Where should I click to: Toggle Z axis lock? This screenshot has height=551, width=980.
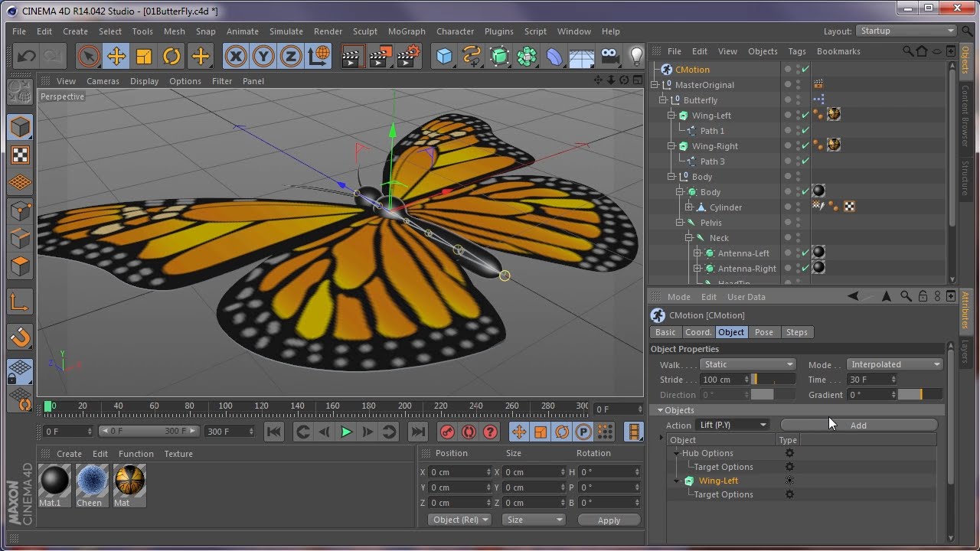(291, 56)
